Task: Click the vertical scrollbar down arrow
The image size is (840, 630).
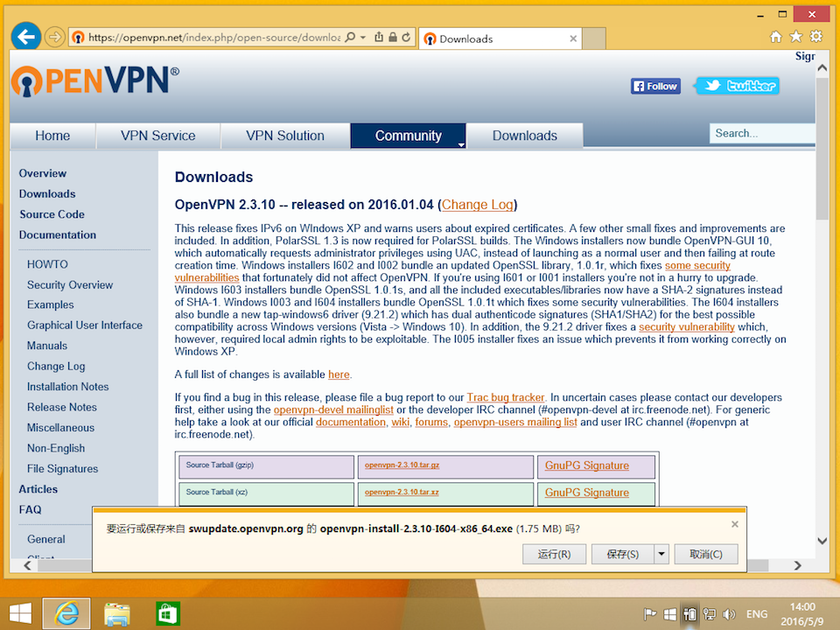Action: point(822,541)
